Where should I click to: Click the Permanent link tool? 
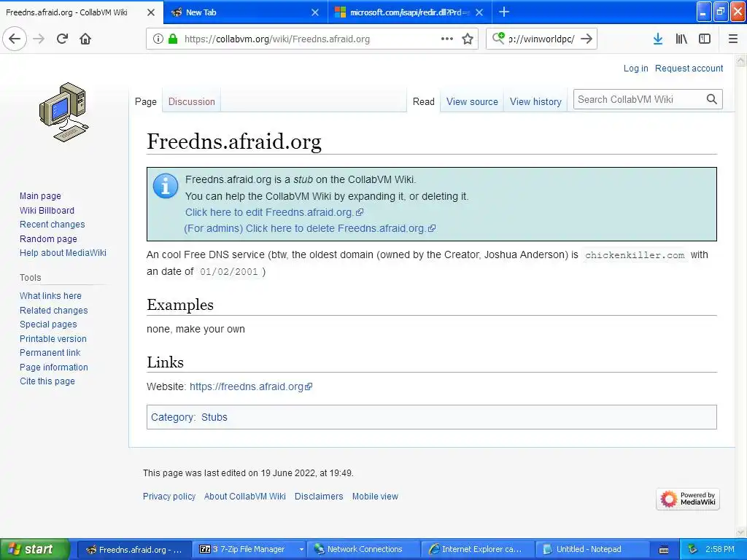(50, 352)
